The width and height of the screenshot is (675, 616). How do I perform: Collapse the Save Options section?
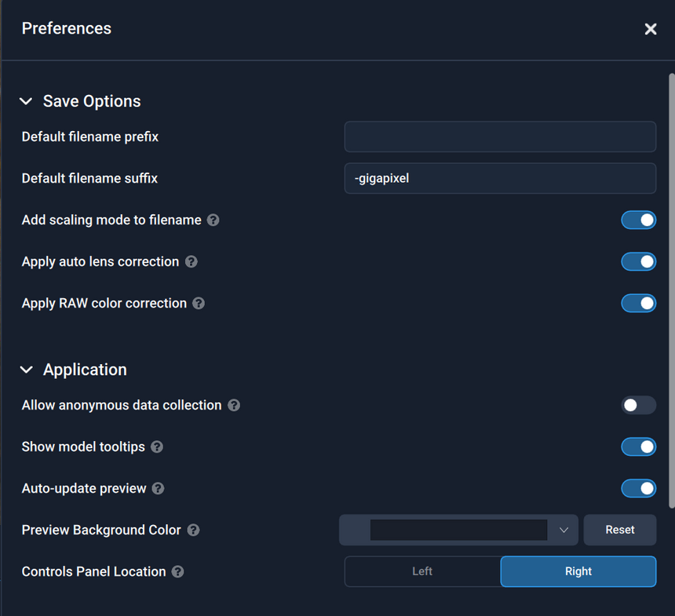coord(26,101)
